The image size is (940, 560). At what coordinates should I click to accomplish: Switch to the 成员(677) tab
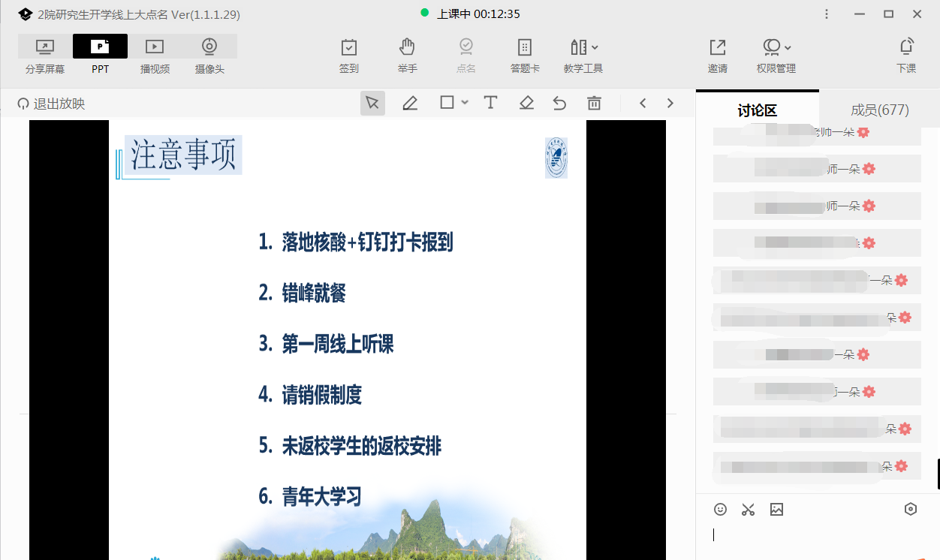[x=879, y=110]
